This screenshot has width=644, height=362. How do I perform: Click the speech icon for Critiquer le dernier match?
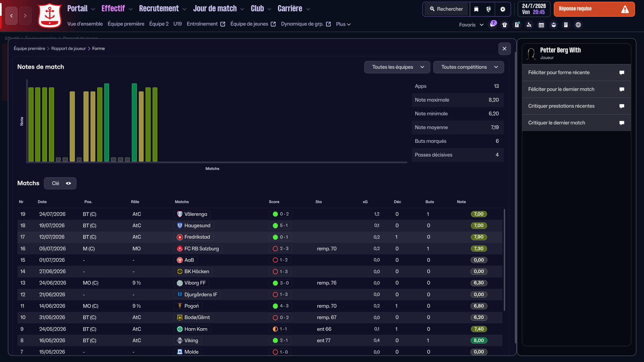(622, 123)
